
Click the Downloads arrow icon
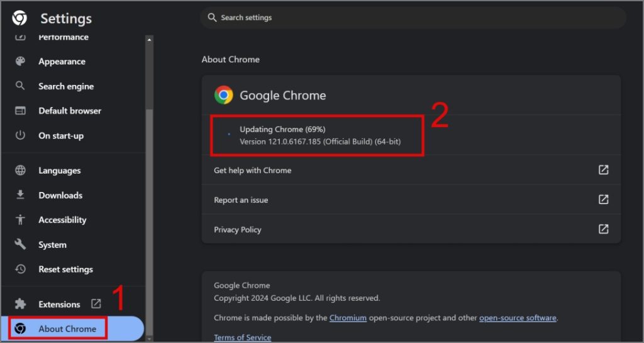point(20,194)
